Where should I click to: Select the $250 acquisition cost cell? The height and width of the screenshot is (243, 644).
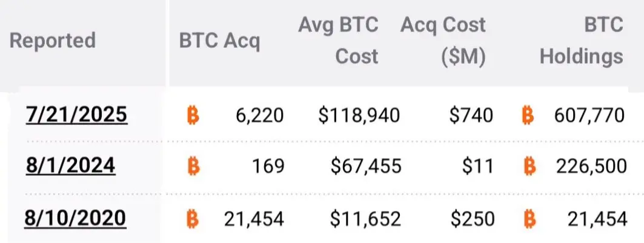(x=473, y=219)
